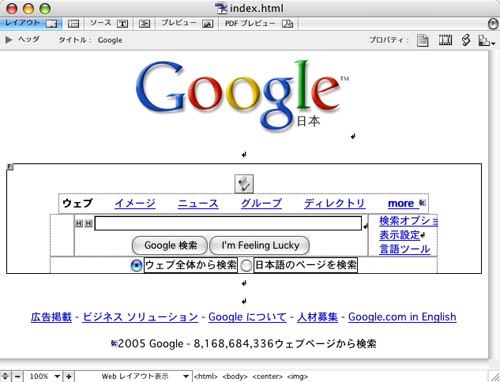Viewport: 500px width, 382px height.
Task: Click the グループ link
Action: click(262, 203)
